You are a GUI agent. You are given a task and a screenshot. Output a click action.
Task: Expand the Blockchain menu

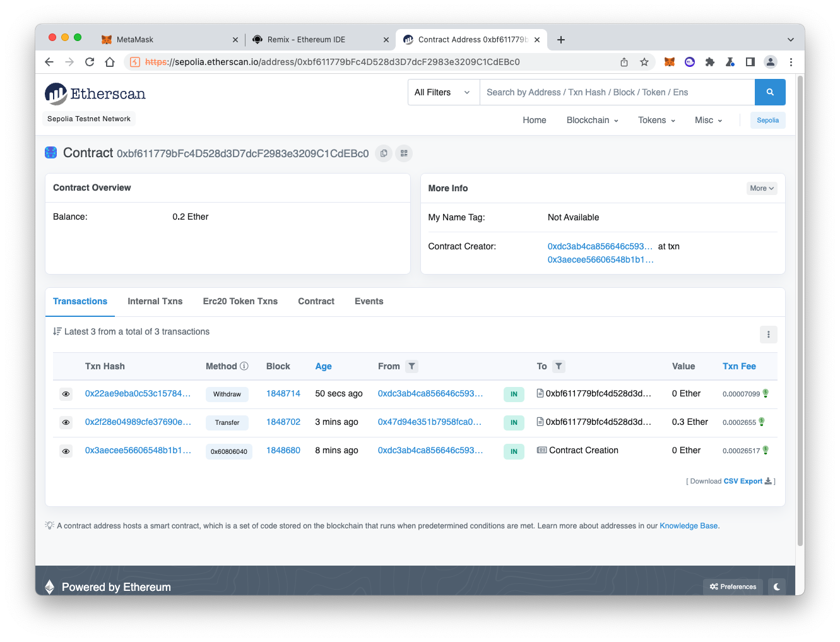click(x=592, y=120)
